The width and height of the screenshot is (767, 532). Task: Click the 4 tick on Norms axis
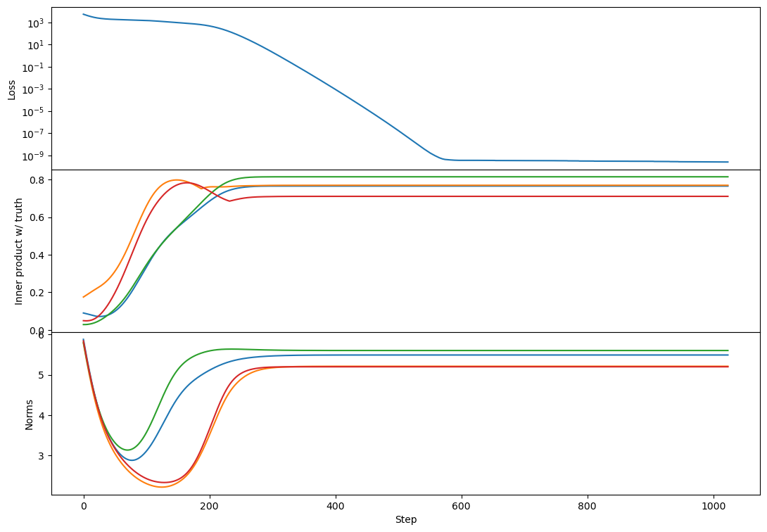[42, 415]
